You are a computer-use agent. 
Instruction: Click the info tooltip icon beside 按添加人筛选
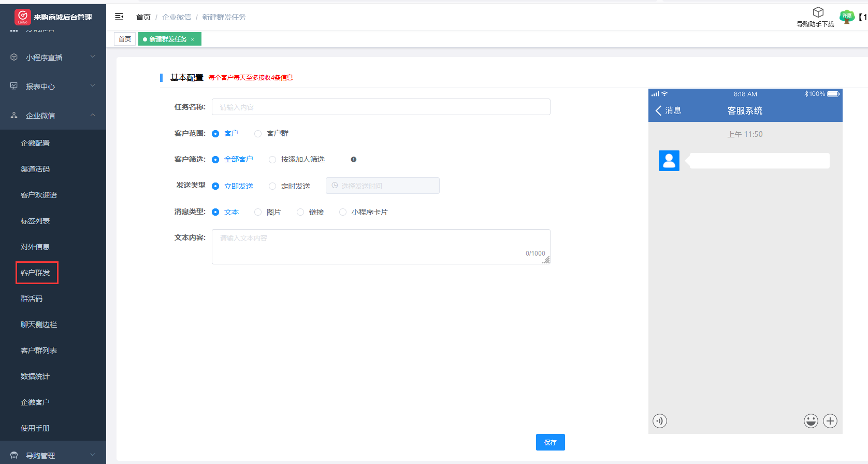[354, 160]
